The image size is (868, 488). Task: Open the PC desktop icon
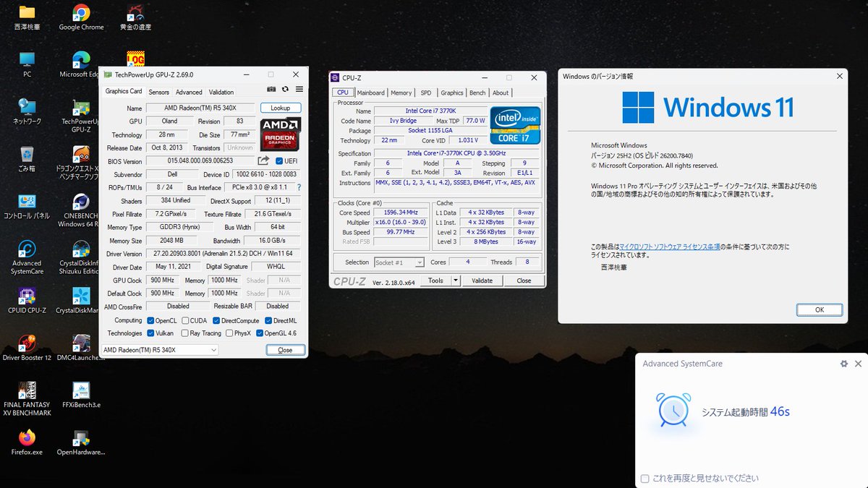pos(27,64)
